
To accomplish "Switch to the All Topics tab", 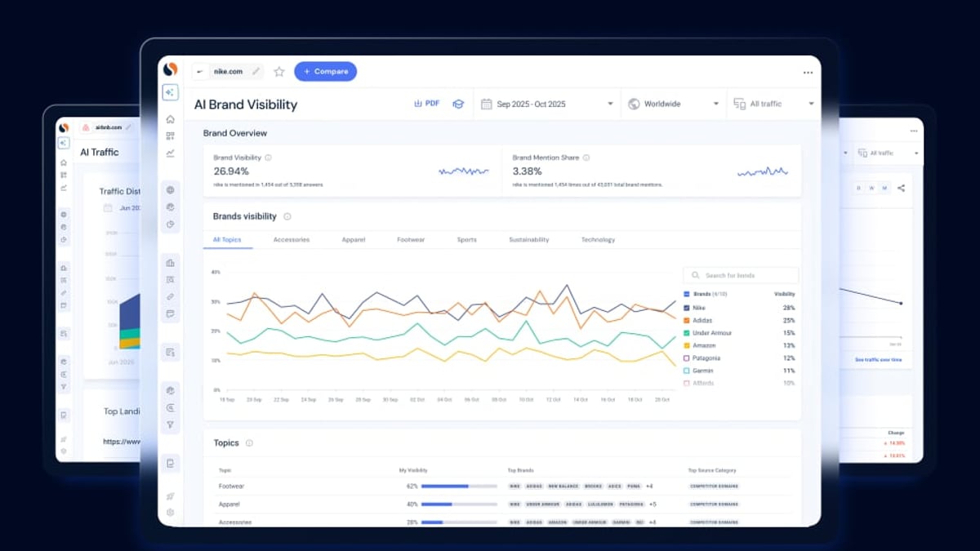I will (x=227, y=240).
